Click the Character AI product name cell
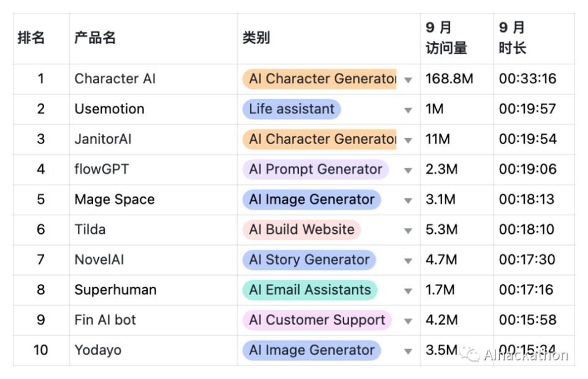588x379 pixels. click(x=115, y=79)
